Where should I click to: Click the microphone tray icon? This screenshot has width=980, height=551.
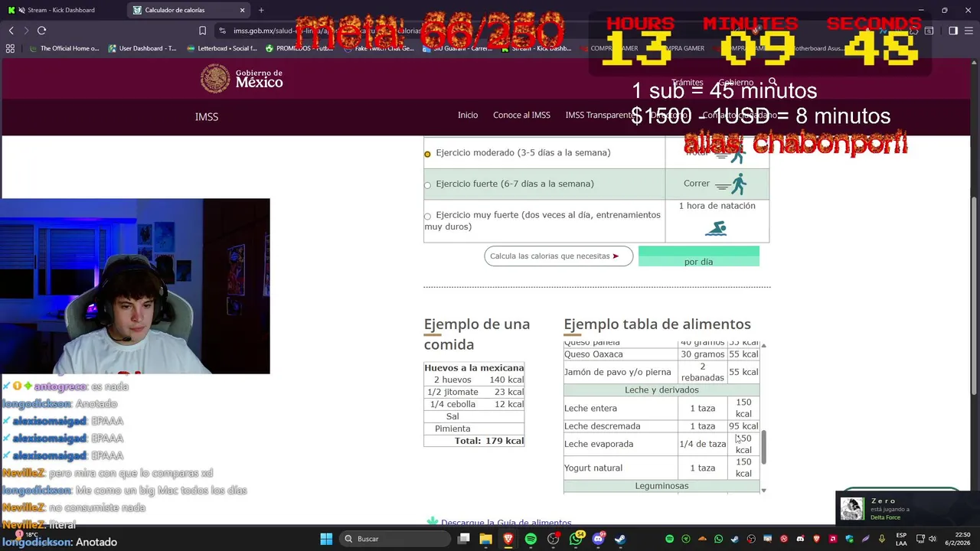coord(882,539)
